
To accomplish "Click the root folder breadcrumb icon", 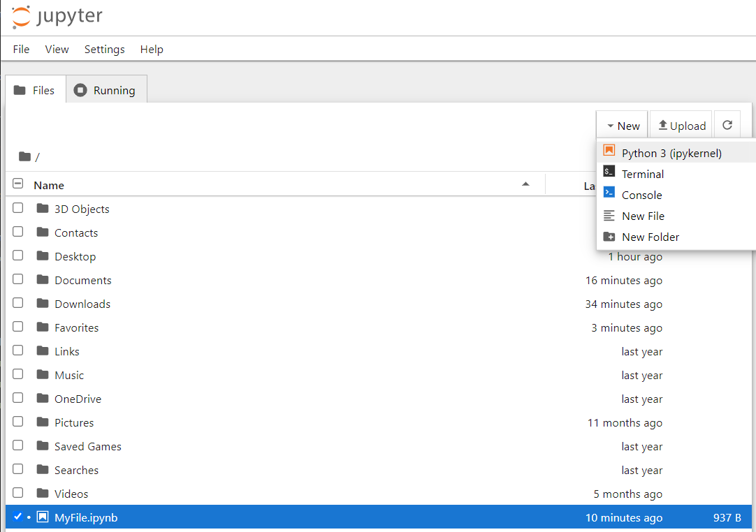I will [24, 156].
